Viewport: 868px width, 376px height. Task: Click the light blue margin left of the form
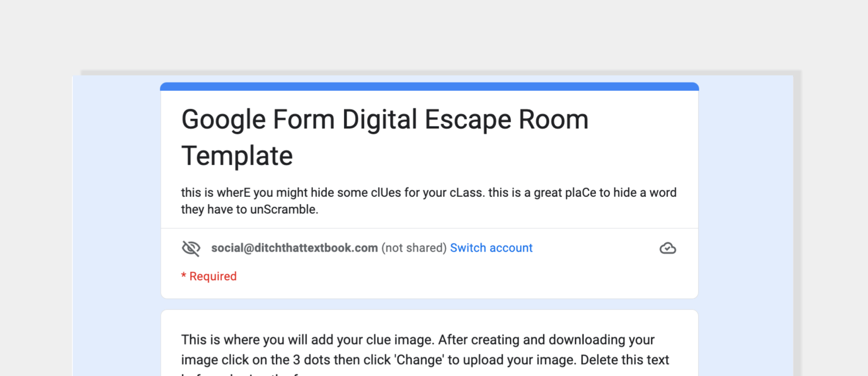[x=117, y=212]
